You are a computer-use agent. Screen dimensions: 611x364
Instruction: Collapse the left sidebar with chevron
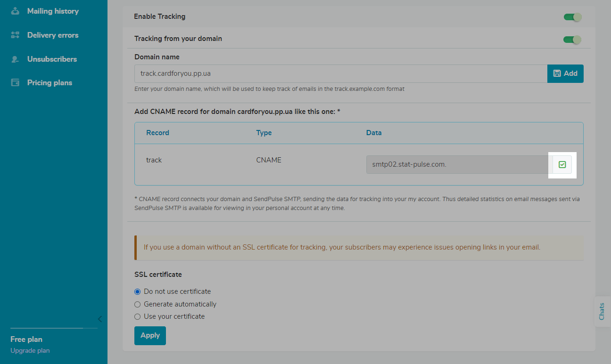tap(99, 319)
